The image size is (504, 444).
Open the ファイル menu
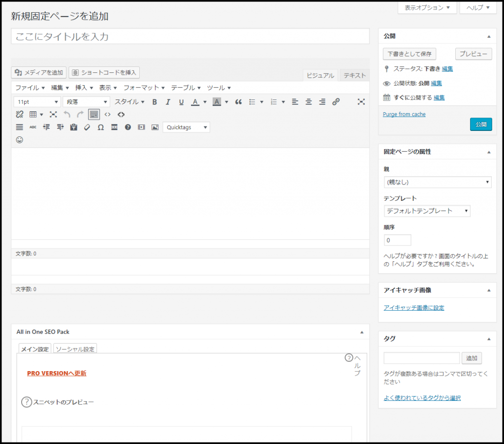pyautogui.click(x=30, y=88)
